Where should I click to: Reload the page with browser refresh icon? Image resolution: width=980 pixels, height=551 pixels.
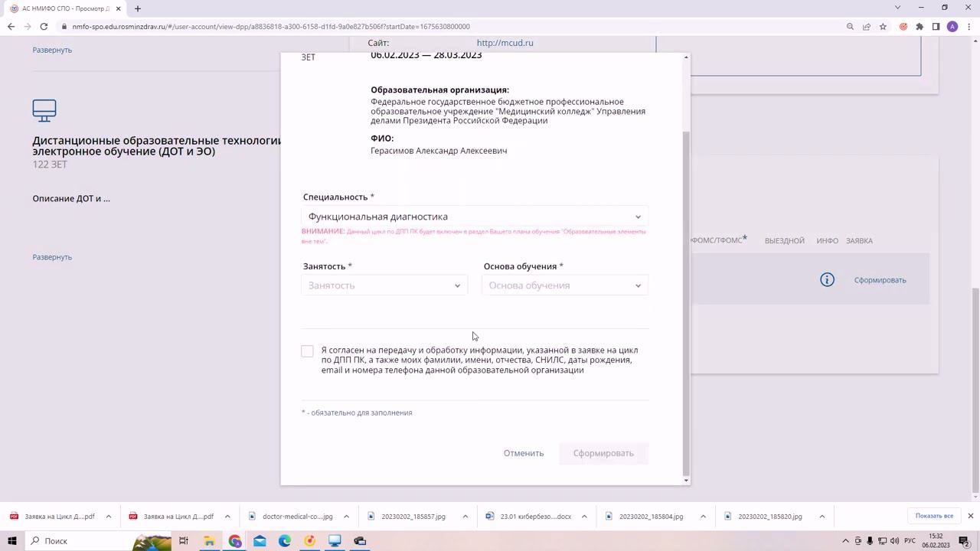(x=44, y=26)
